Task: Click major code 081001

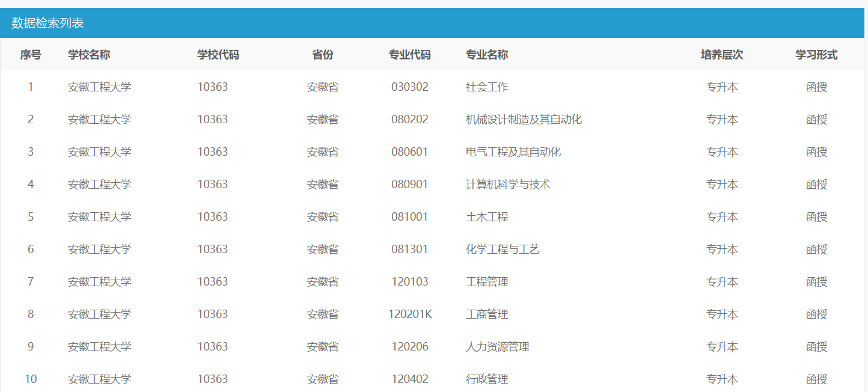Action: [x=410, y=217]
